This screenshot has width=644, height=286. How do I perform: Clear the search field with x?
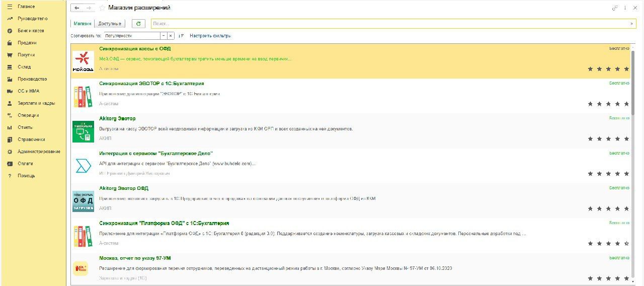click(x=632, y=24)
